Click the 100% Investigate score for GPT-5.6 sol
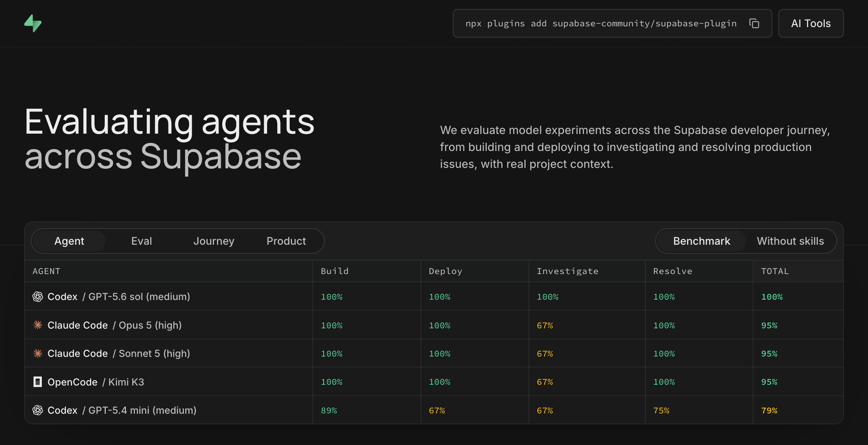Screen dimensions: 868x445 tap(547, 297)
